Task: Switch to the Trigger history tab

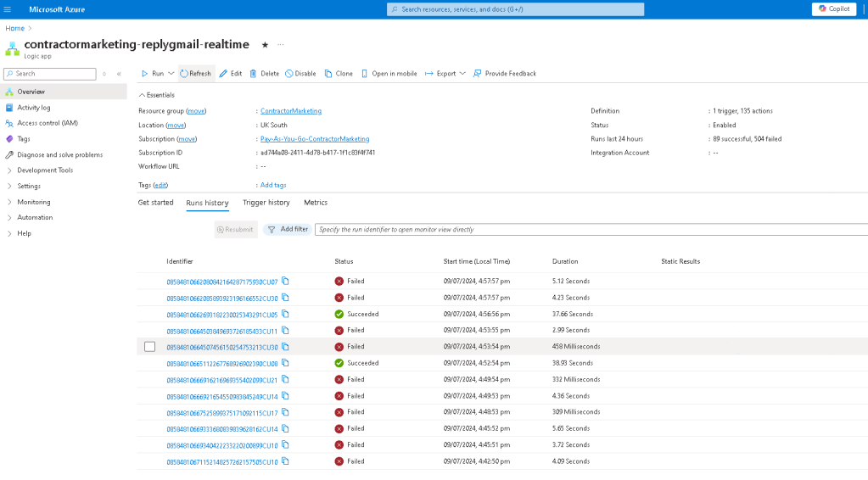Action: tap(266, 203)
